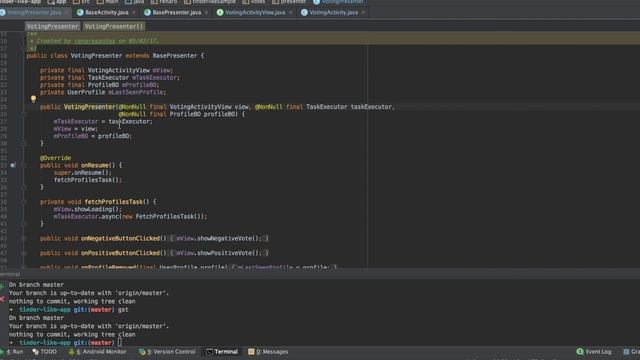Expand the folded onPositiveButtonClicked method
640x360 pixels.
point(24,253)
